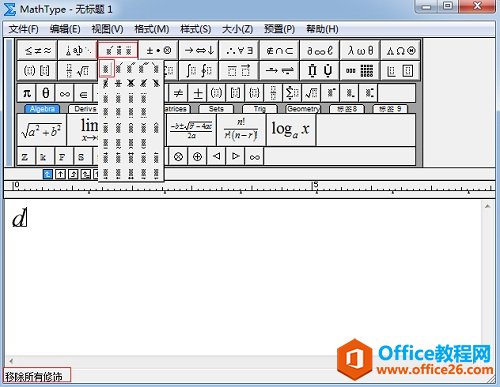
Task: Insert the n!/r!(n−r)! combination expression
Action: coord(241,130)
